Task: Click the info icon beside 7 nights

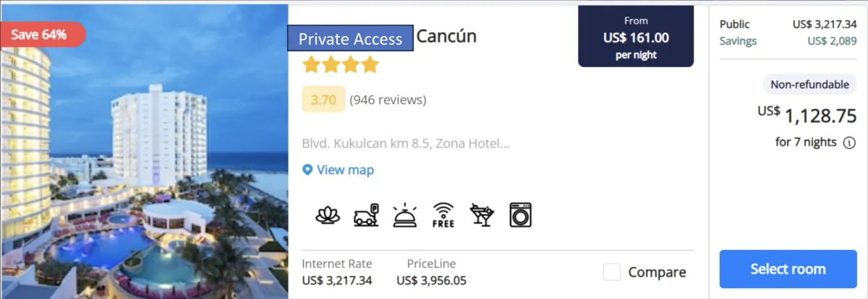Action: click(x=850, y=142)
